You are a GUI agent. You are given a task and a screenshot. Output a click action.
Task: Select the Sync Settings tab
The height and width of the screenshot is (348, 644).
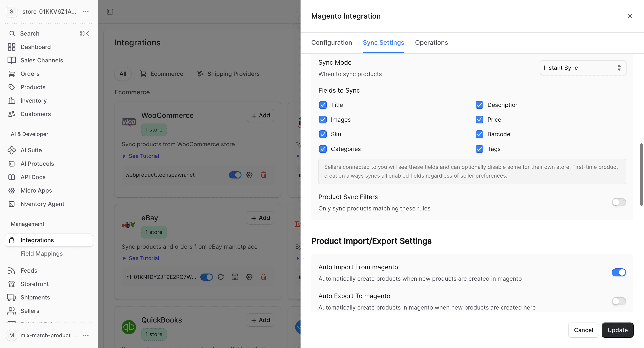[x=383, y=42]
